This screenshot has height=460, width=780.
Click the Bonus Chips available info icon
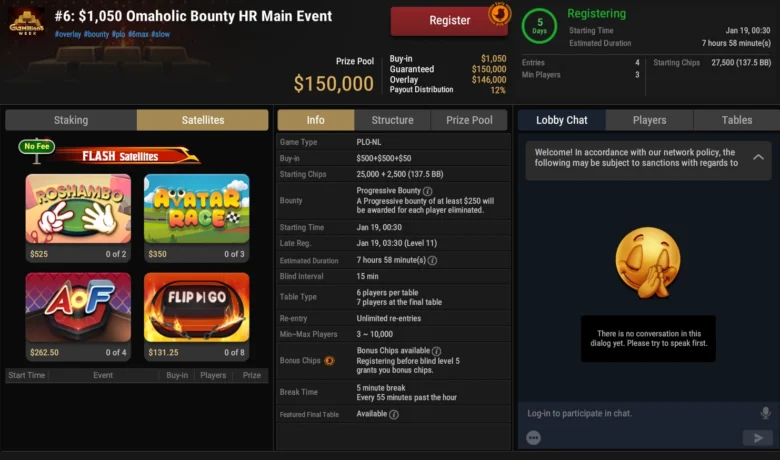(436, 351)
